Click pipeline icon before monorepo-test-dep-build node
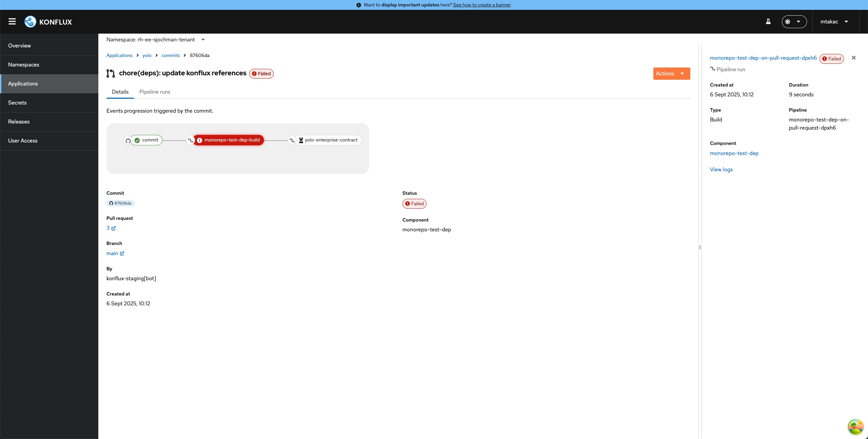 191,140
